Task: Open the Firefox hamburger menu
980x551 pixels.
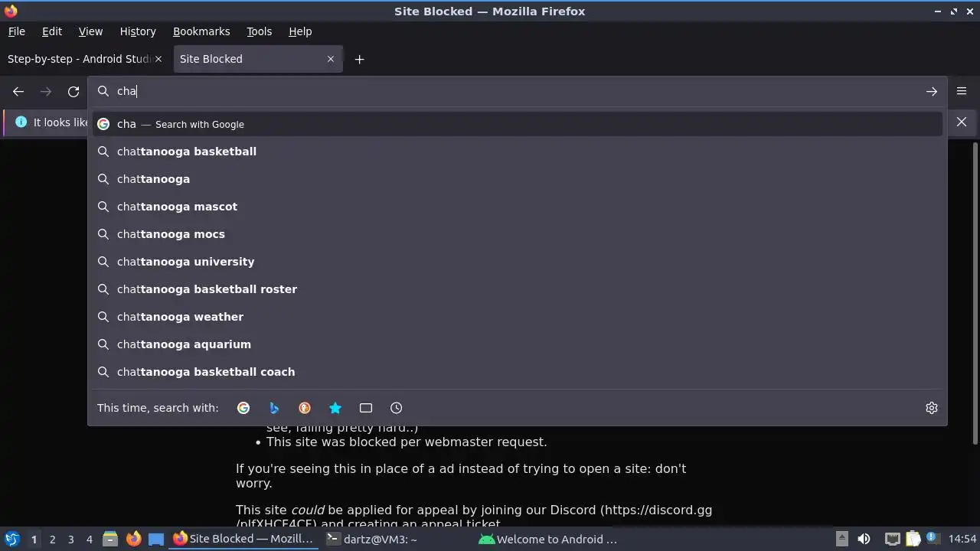Action: (x=962, y=91)
